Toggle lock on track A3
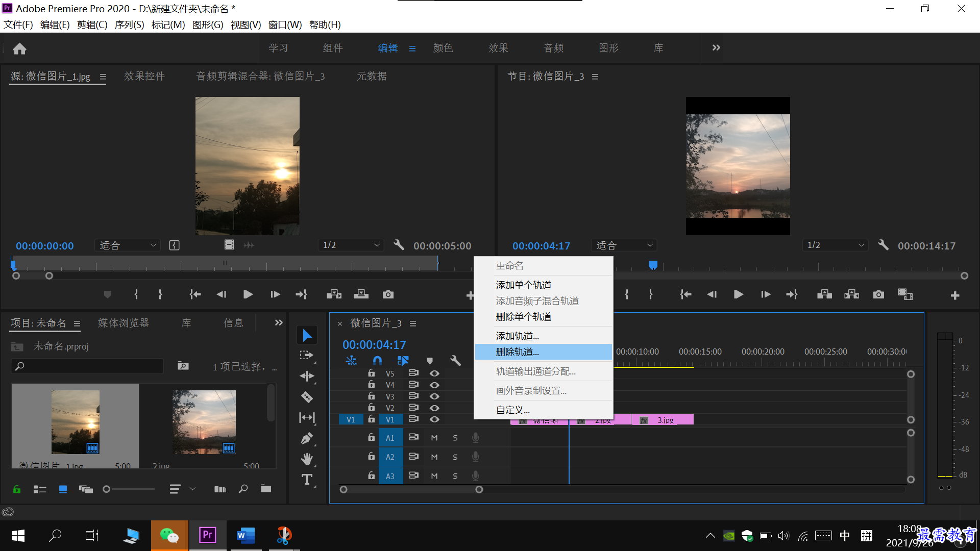The width and height of the screenshot is (980, 551). click(x=372, y=475)
